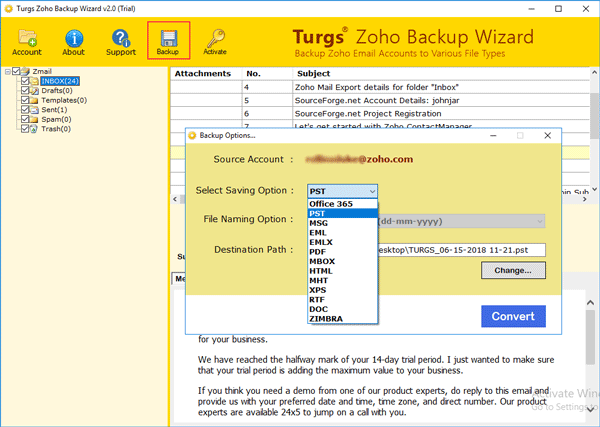Minimize the Backup Options dialog
Screen dimensions: 600x427
493,135
